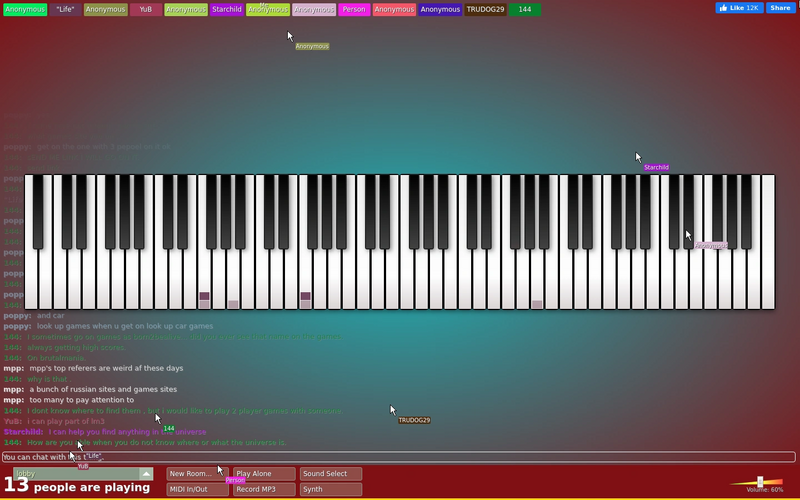The image size is (800, 500).
Task: Open the Sound Select menu
Action: [x=331, y=473]
